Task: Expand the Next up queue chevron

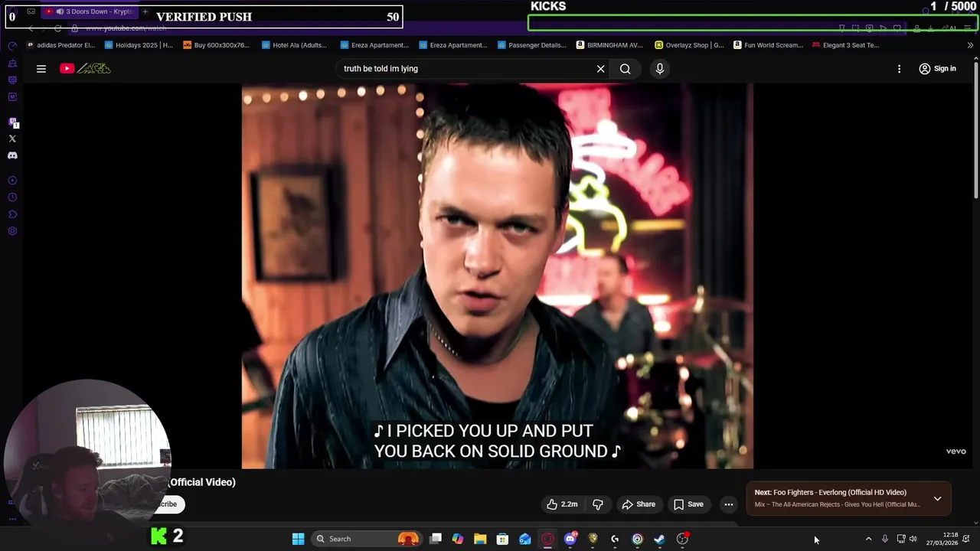Action: point(937,498)
